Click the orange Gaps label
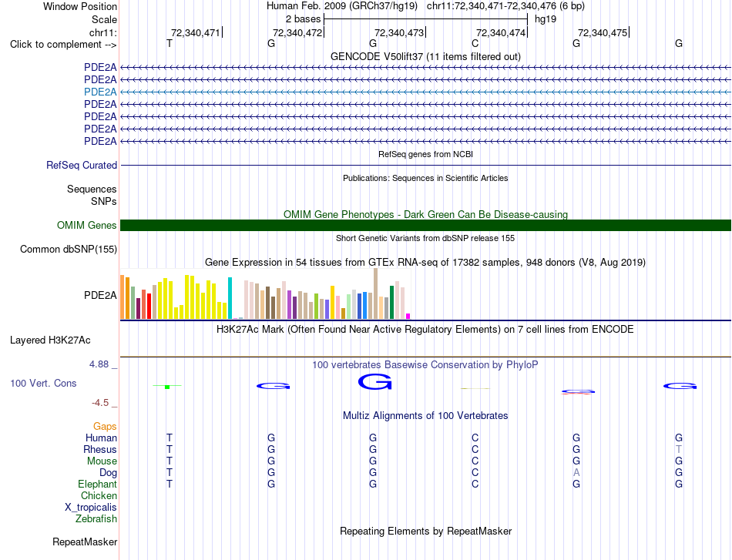 click(x=105, y=426)
